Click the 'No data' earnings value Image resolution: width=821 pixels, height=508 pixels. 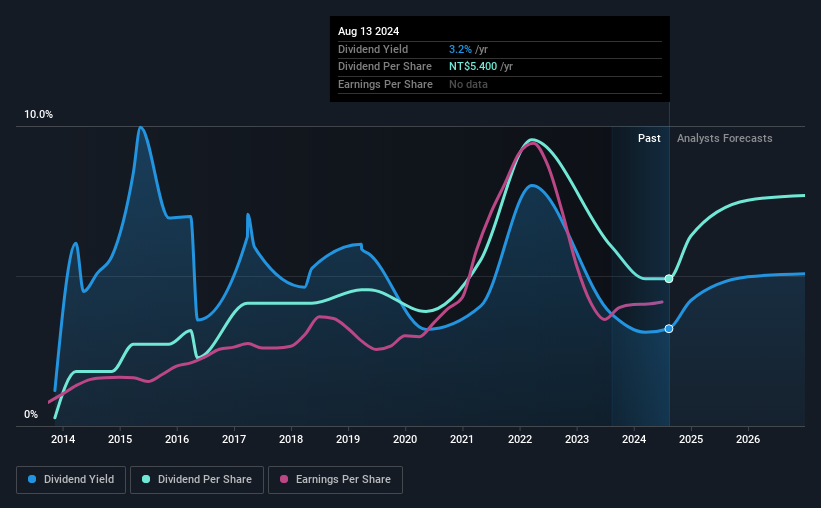pyautogui.click(x=468, y=84)
